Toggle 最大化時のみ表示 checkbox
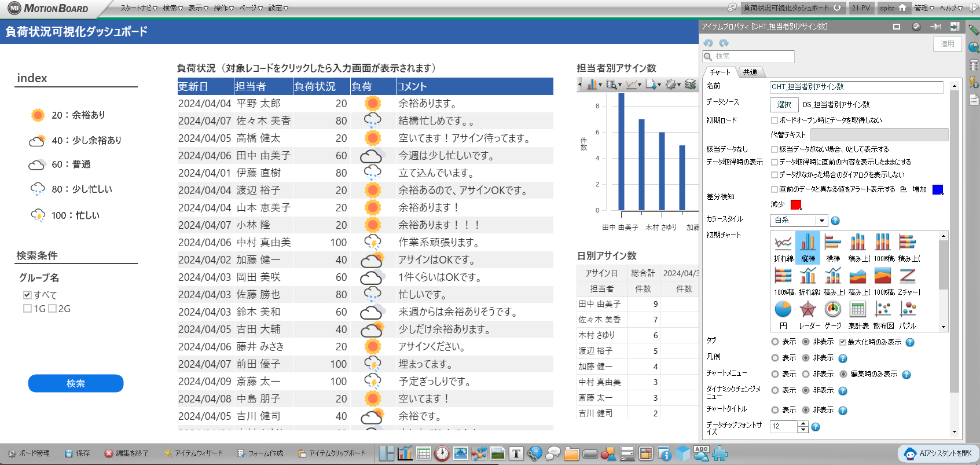980x465 pixels. (843, 342)
